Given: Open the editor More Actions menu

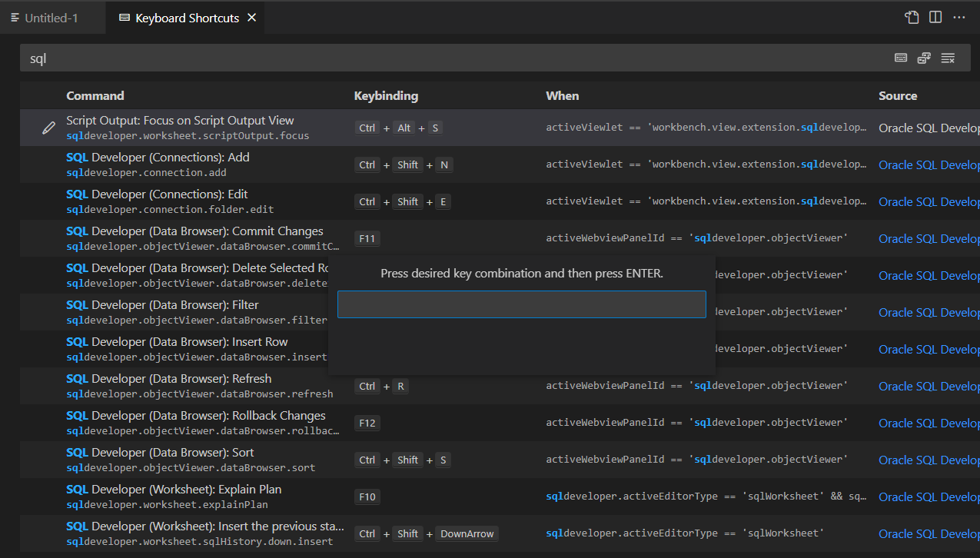Looking at the screenshot, I should pos(959,17).
